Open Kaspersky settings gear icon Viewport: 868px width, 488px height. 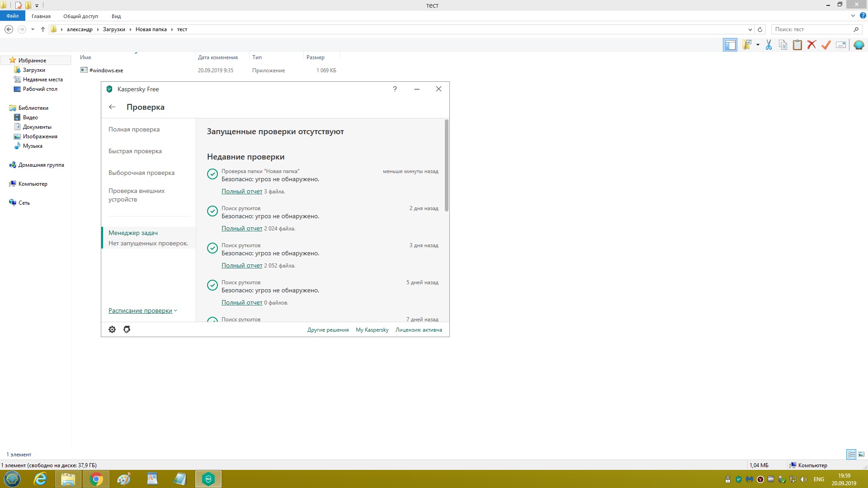tap(112, 329)
